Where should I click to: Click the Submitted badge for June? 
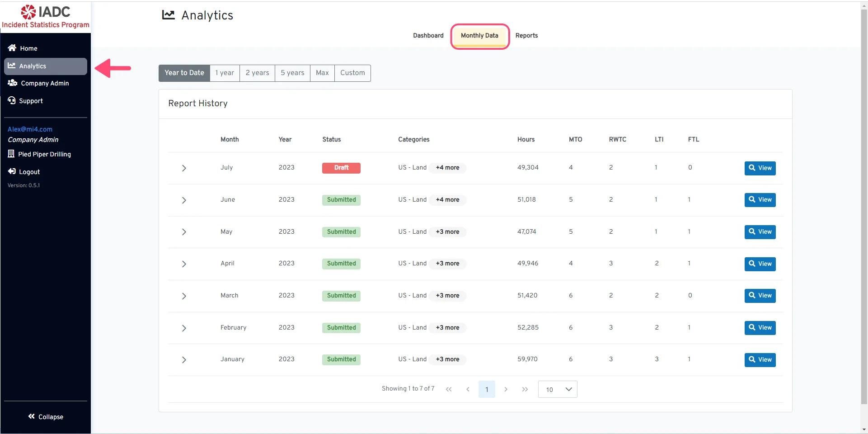coord(341,200)
